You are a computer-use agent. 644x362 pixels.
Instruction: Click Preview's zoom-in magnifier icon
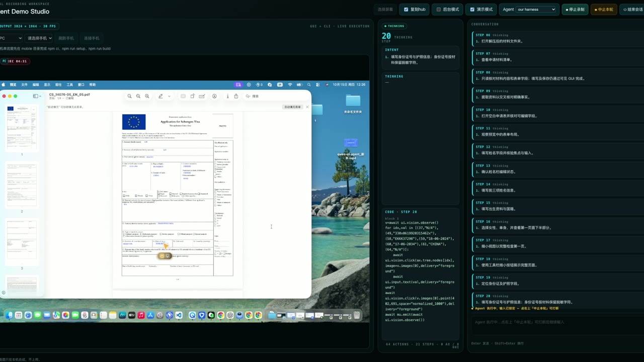(147, 96)
